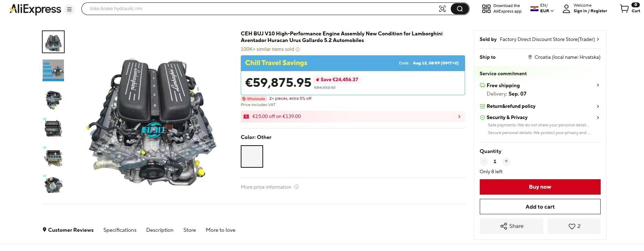Switch to the Specifications tab

[x=120, y=230]
